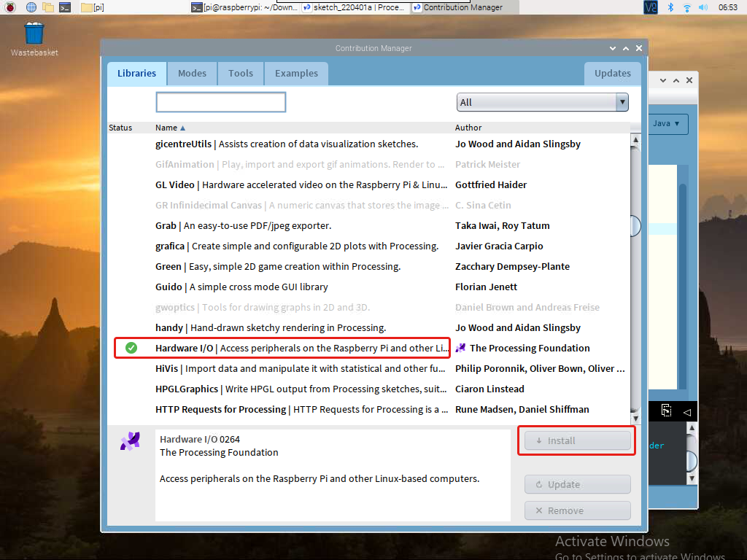Viewport: 747px width, 560px height.
Task: Click the sketch console scroll-down arrow
Action: tap(692, 478)
